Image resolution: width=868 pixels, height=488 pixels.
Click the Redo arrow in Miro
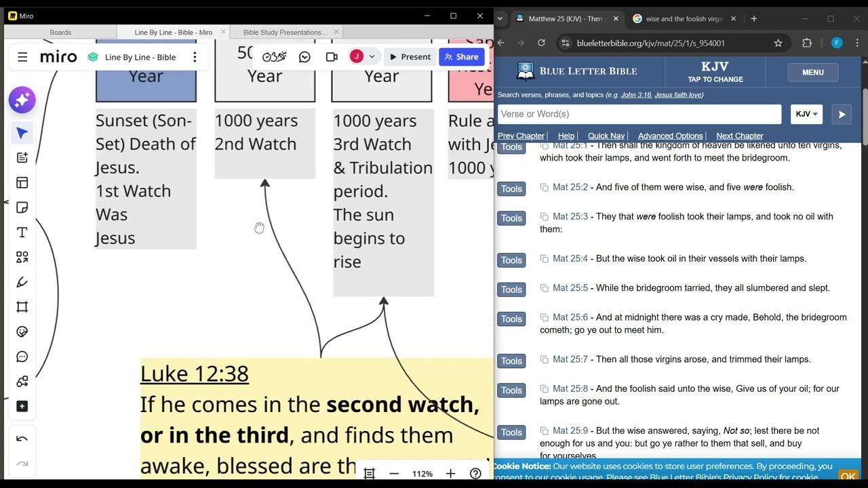pyautogui.click(x=22, y=464)
